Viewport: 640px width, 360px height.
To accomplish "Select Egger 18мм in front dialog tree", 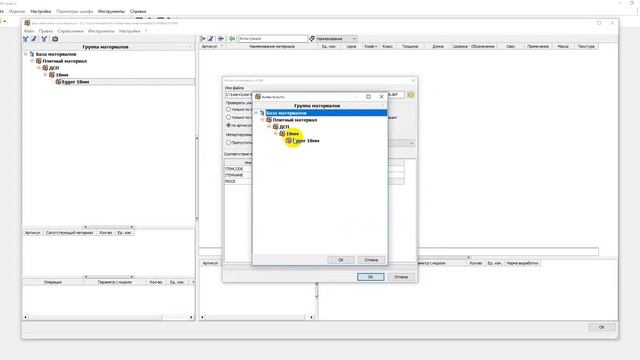I will tap(306, 140).
